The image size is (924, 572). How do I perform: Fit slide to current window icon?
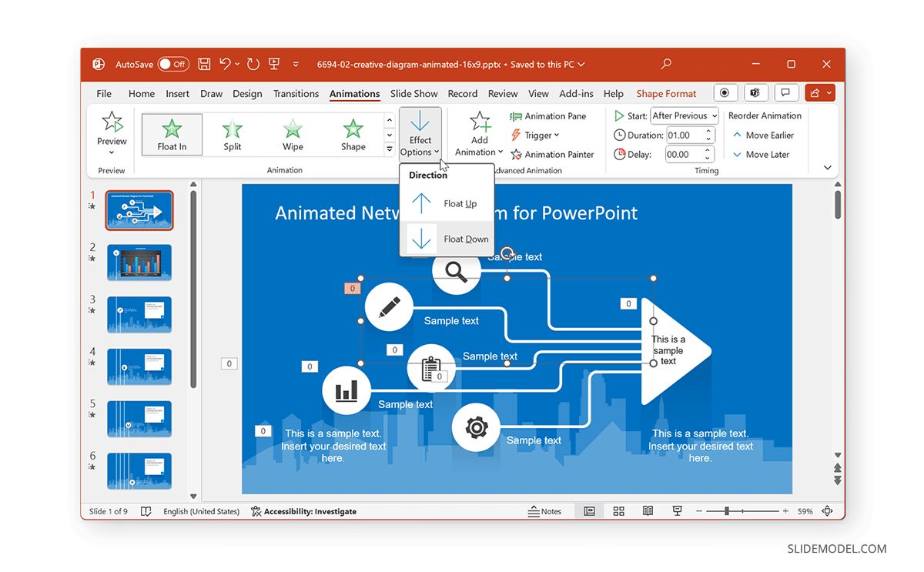click(x=828, y=511)
